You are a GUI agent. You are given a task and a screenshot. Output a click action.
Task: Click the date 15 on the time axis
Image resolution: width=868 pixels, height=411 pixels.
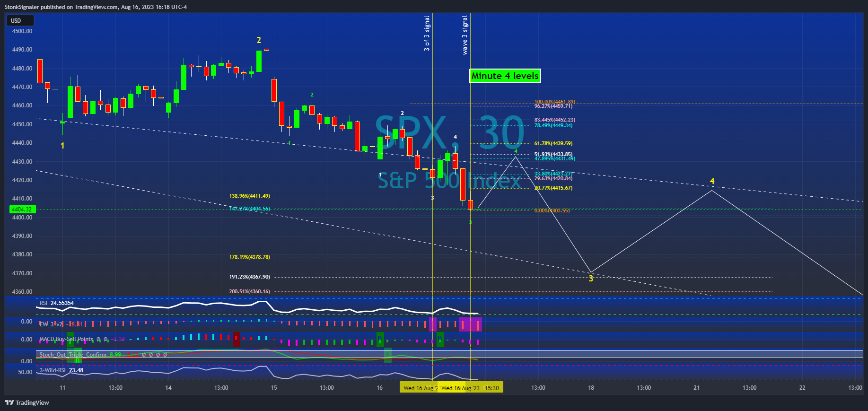274,388
